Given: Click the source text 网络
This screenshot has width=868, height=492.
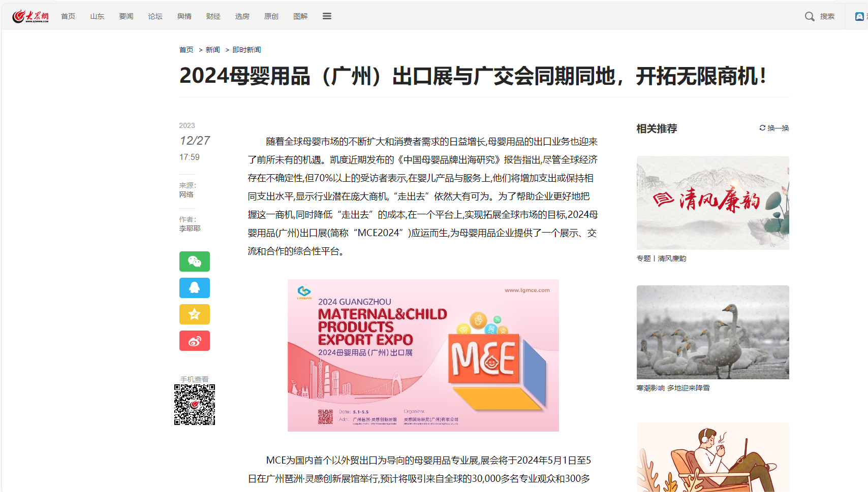Looking at the screenshot, I should click(186, 194).
